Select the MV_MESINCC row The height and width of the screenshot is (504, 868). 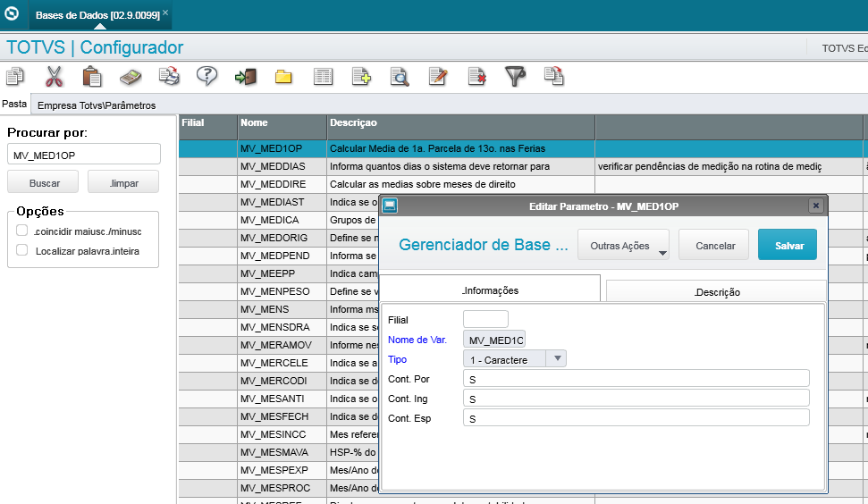click(279, 434)
